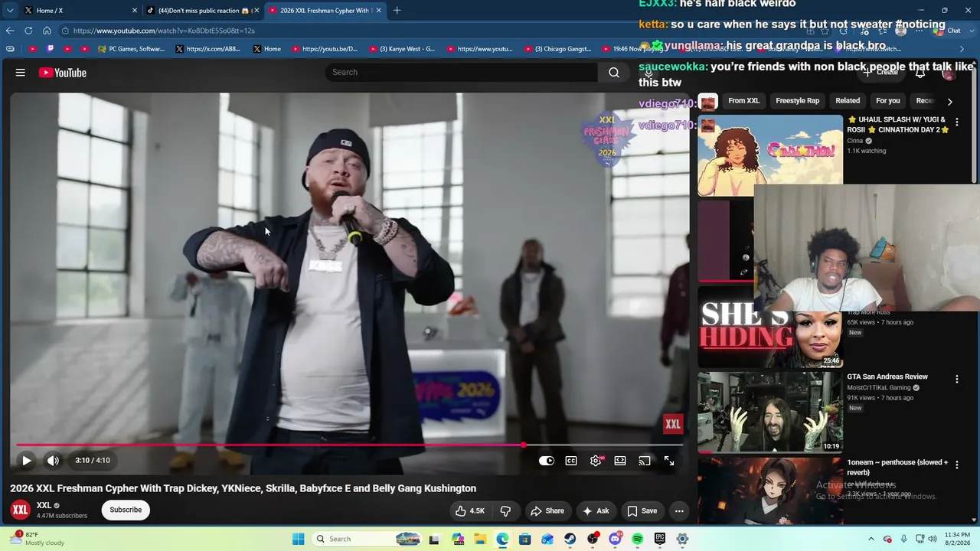Screen dimensions: 980x551
Task: Select the For you filter chip
Action: coord(888,101)
